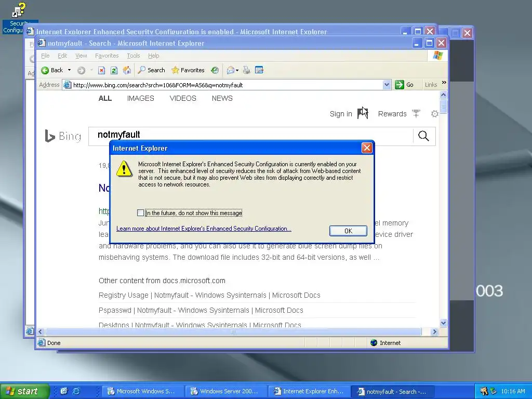532x399 pixels.
Task: Click 'notmyfault - Search' taskbar button
Action: coord(392,391)
